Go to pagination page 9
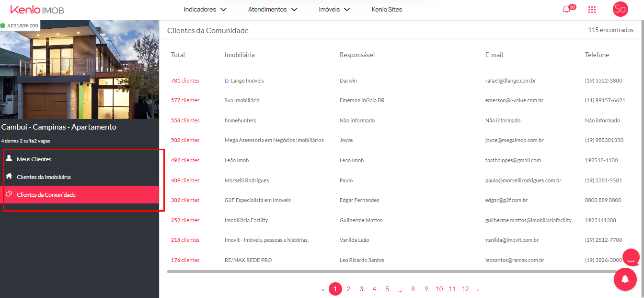 pos(426,289)
